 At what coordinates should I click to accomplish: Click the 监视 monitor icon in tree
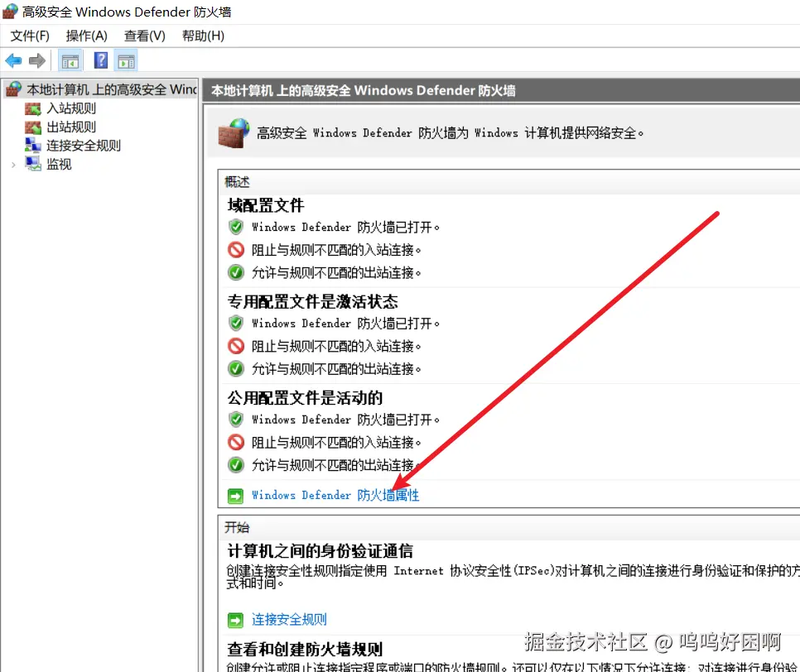pos(32,164)
